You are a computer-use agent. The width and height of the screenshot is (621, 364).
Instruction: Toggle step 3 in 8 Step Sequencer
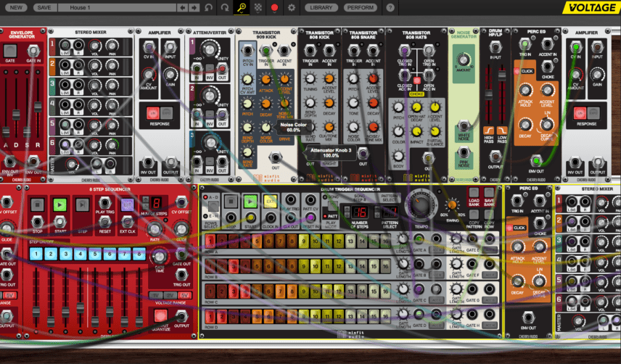coord(66,254)
